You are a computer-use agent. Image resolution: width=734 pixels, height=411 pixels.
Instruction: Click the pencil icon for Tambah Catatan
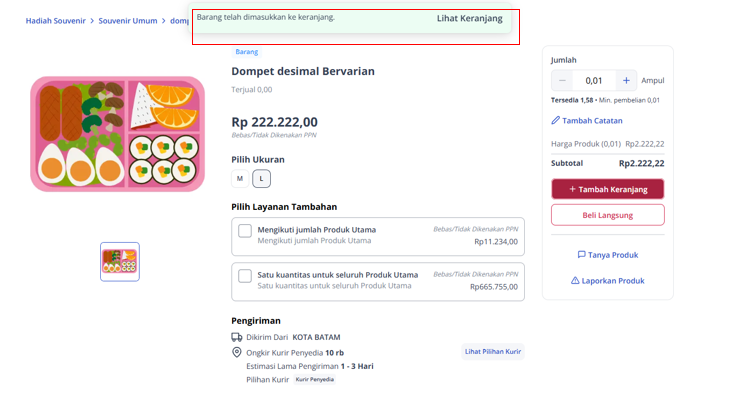555,120
